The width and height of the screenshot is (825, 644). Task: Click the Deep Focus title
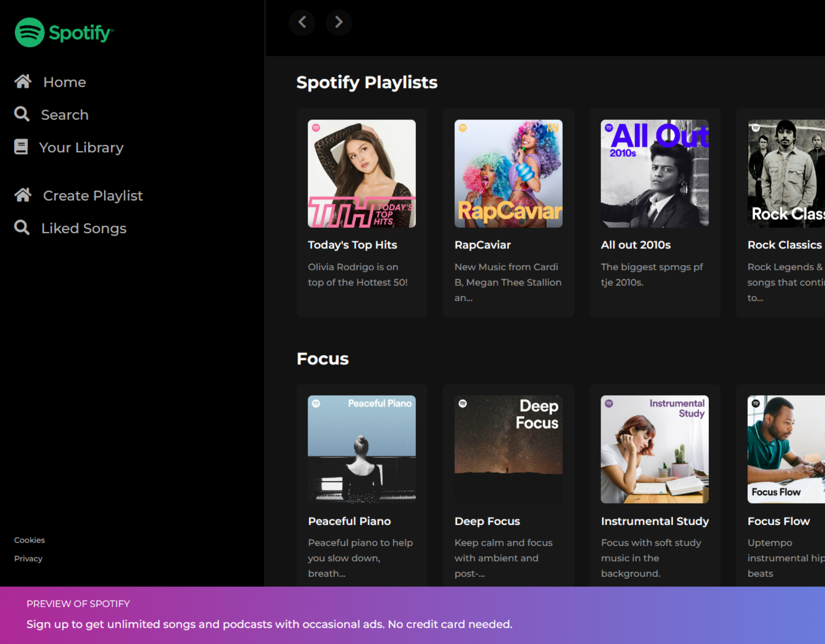point(487,521)
